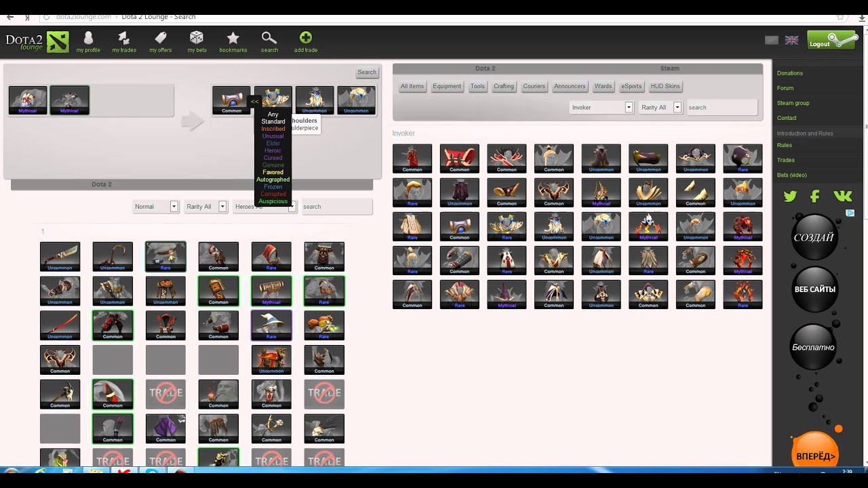Choose Heroic in quality list
This screenshot has height=488, width=868.
click(273, 150)
